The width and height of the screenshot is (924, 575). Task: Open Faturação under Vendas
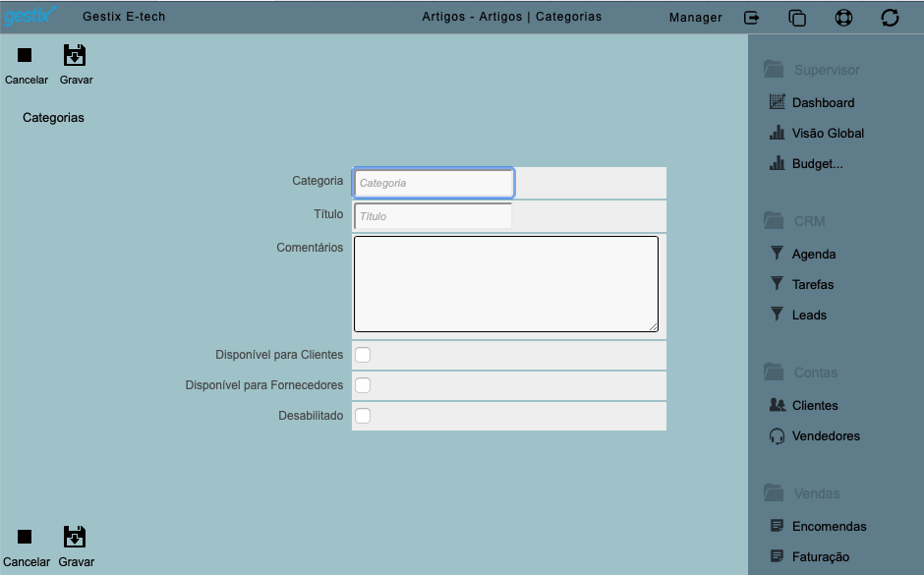820,556
